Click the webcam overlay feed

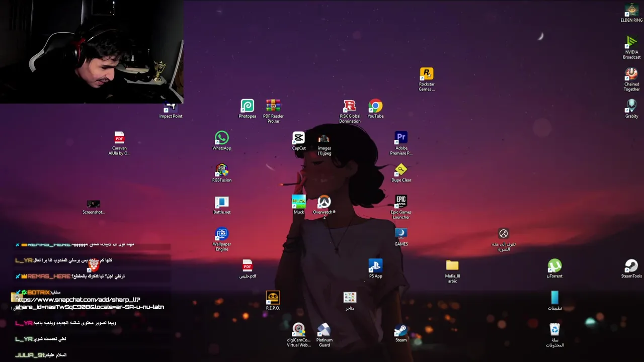[x=92, y=52]
